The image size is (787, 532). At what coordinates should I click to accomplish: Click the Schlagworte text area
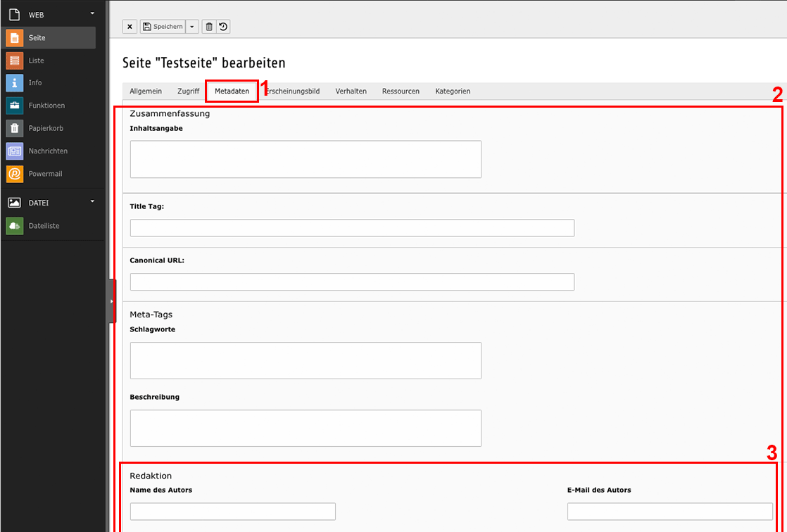coord(306,360)
